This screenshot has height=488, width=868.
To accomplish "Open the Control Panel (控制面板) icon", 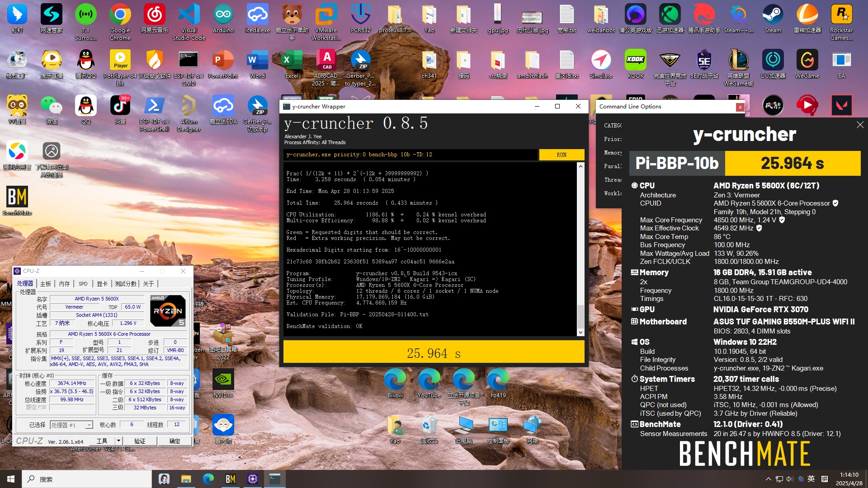I will (498, 429).
